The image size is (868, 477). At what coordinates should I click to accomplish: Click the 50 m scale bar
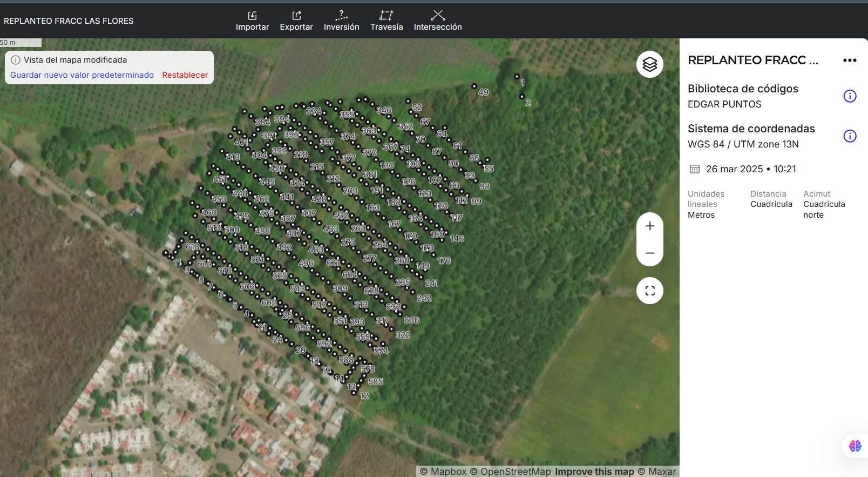[21, 43]
